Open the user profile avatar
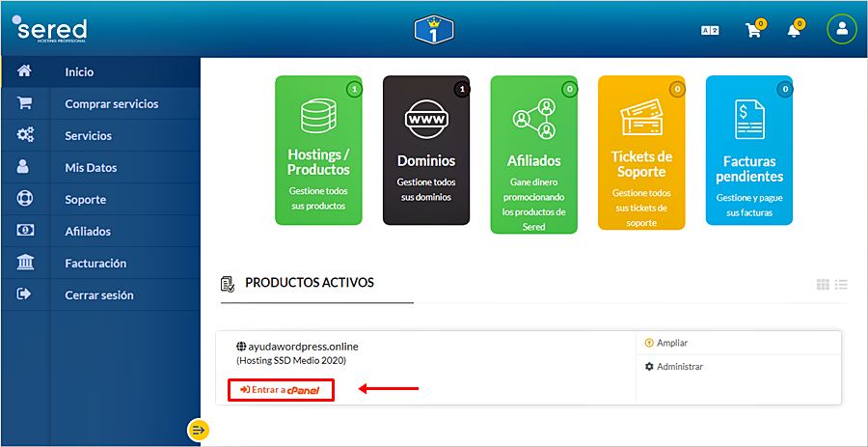Viewport: 868px width, 447px height. pyautogui.click(x=842, y=29)
